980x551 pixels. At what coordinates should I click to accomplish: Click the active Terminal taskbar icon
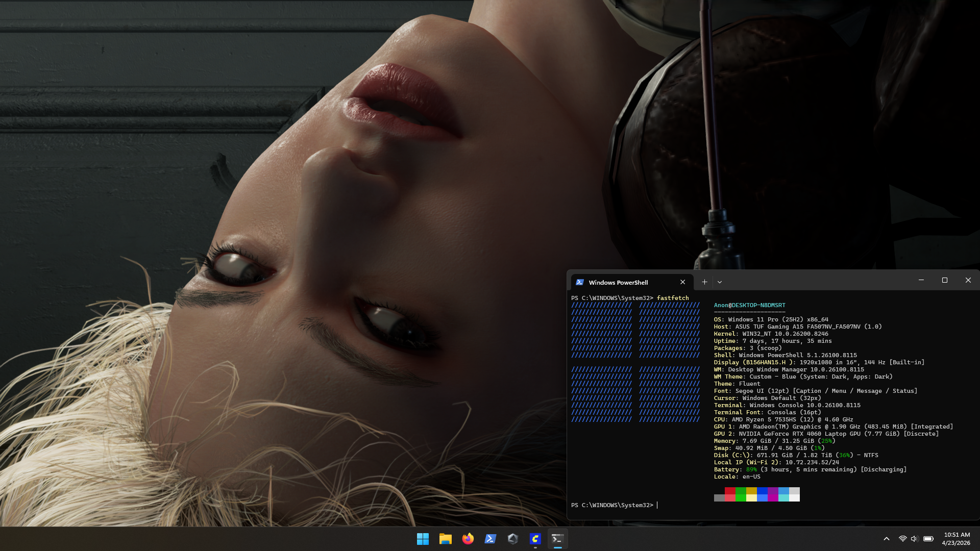tap(557, 539)
